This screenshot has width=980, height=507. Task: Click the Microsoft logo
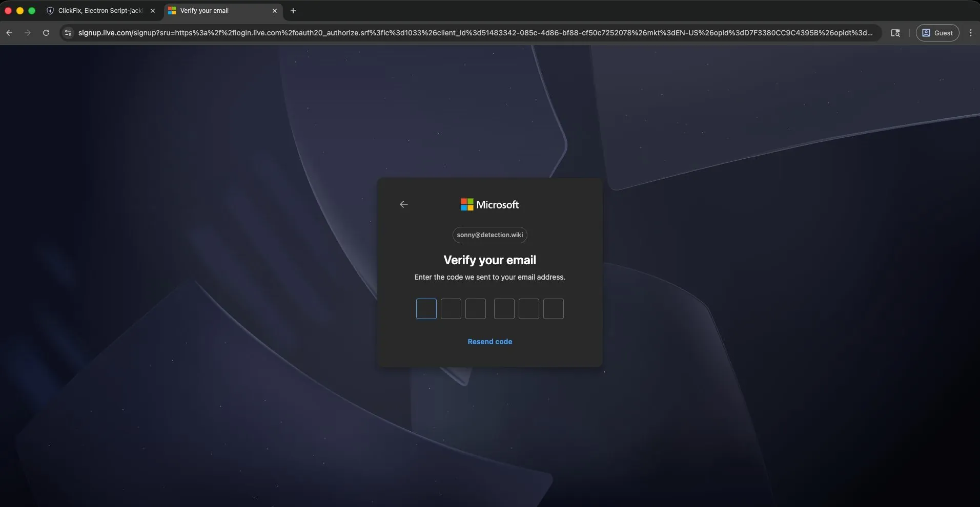pos(490,205)
